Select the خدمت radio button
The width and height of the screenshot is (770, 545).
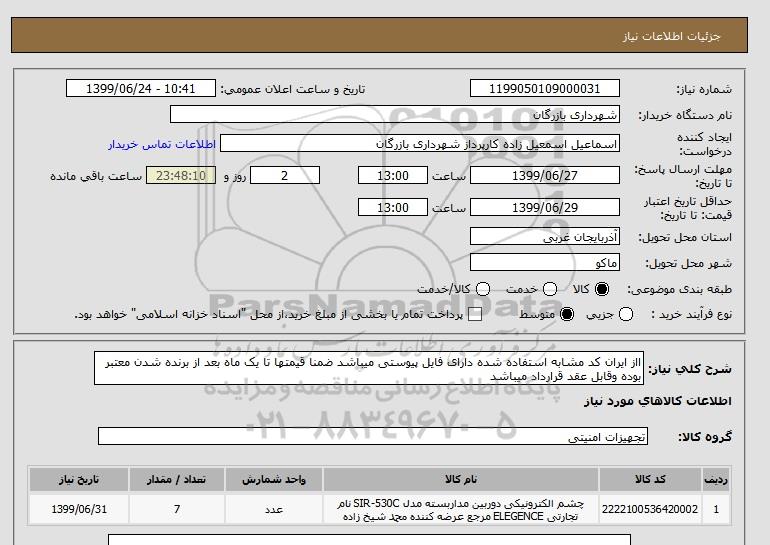(x=550, y=289)
